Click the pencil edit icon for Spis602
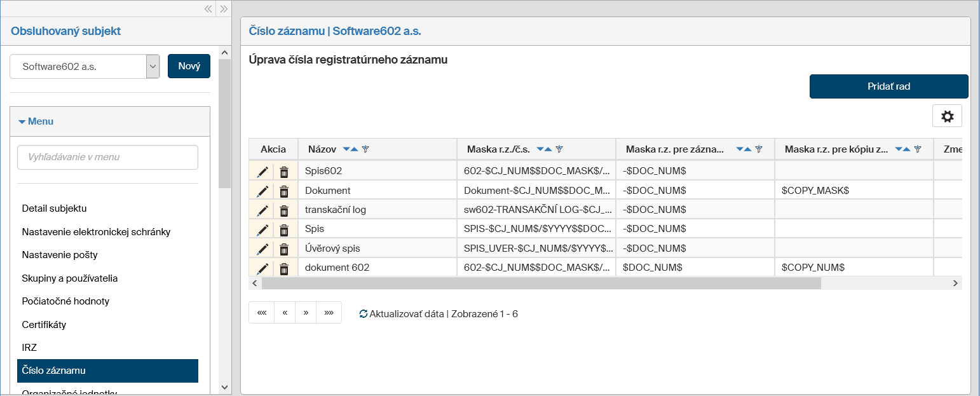Screen dimensions: 980x396 (262, 172)
